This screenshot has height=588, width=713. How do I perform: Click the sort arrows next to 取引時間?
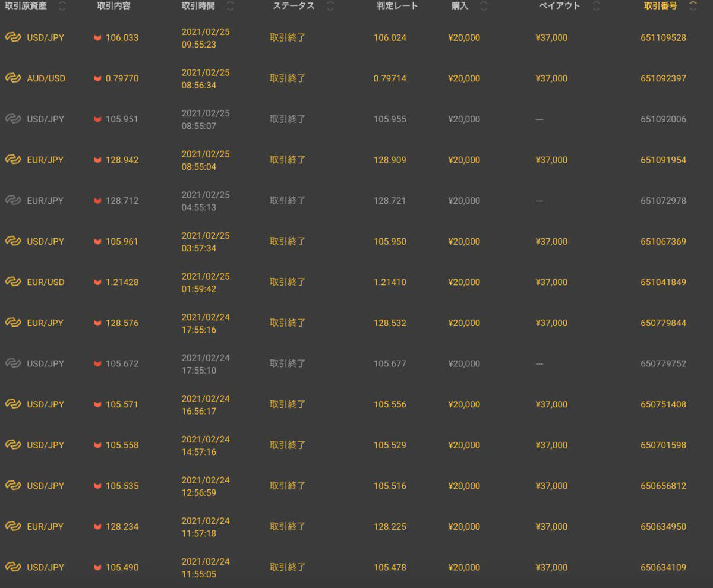(x=231, y=6)
